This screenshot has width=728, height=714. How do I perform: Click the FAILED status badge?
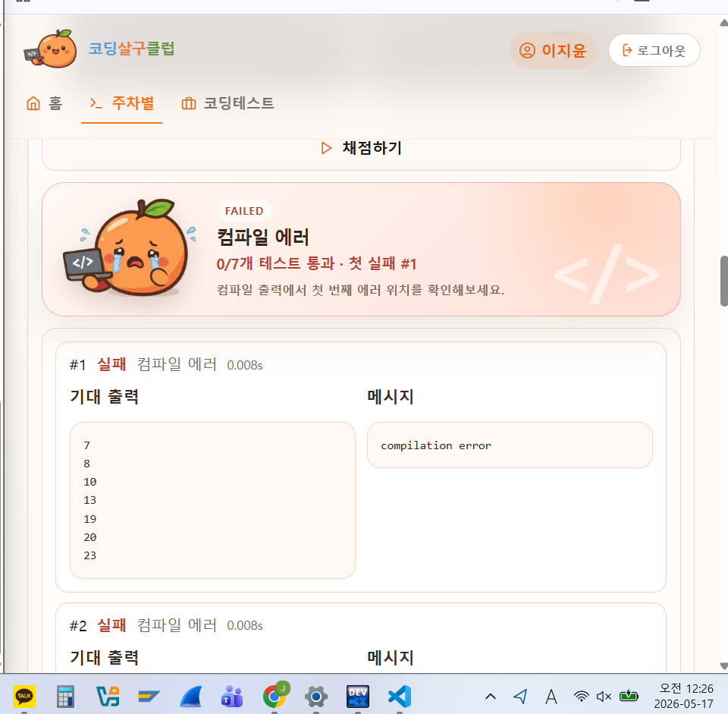click(244, 211)
